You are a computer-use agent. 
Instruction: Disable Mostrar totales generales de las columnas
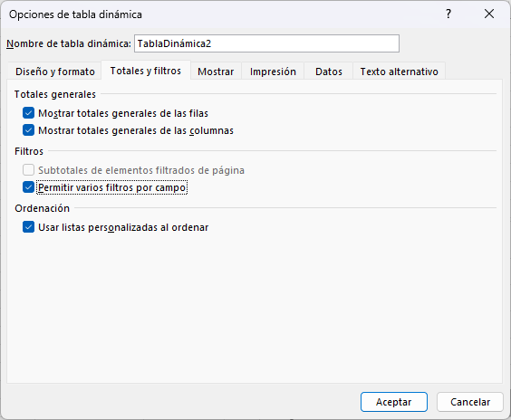tap(28, 130)
